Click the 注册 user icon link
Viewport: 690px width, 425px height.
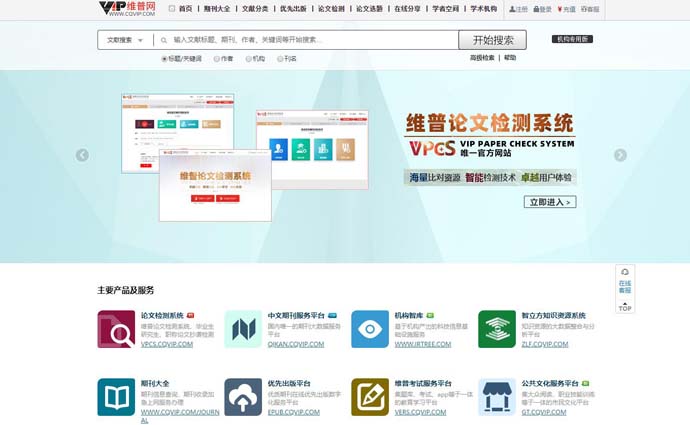[x=518, y=9]
